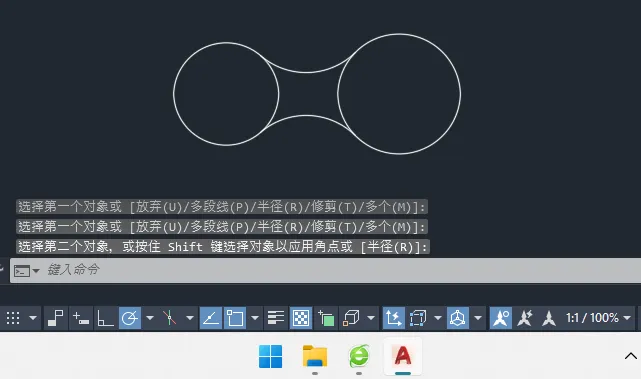The width and height of the screenshot is (641, 379).
Task: Select the lower fillet arc between circles
Action: [306, 116]
